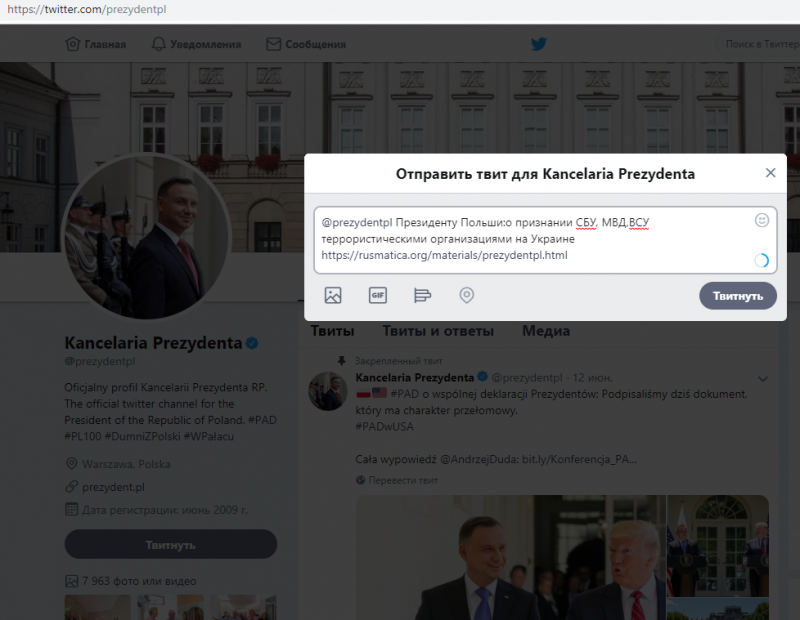The width and height of the screenshot is (800, 620).
Task: Click the globe icon beside Перевести твит
Action: pos(360,480)
